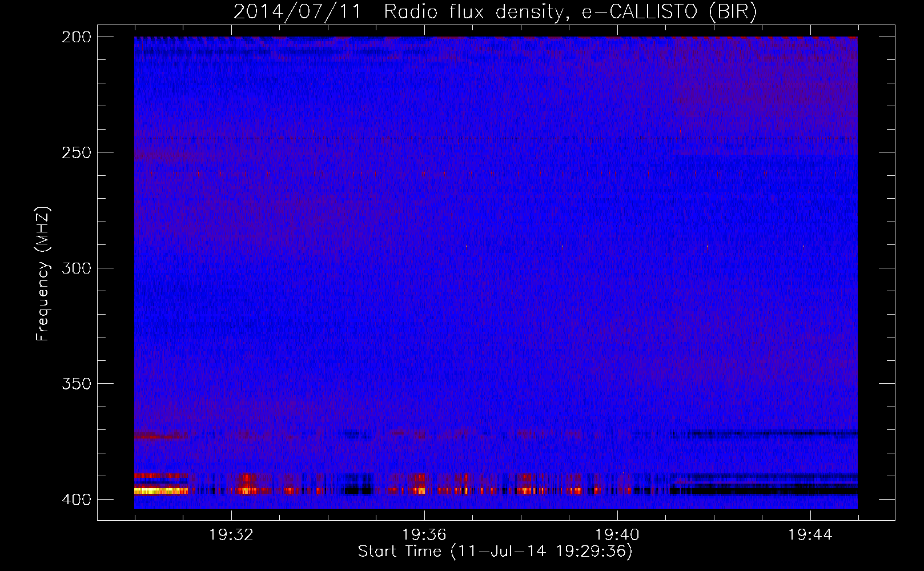Click the 19:32 time tick label
Viewport: 924px width, 571px height.
231,535
